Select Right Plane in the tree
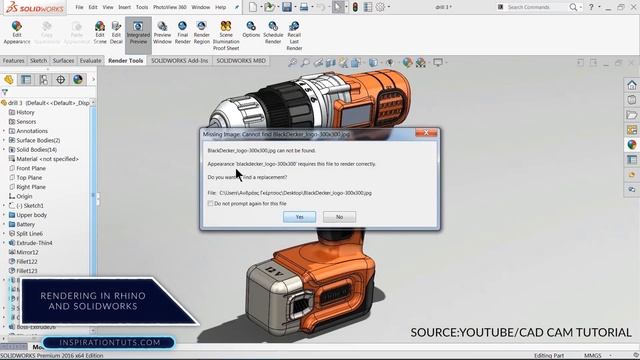This screenshot has width=640, height=360. 27,187
